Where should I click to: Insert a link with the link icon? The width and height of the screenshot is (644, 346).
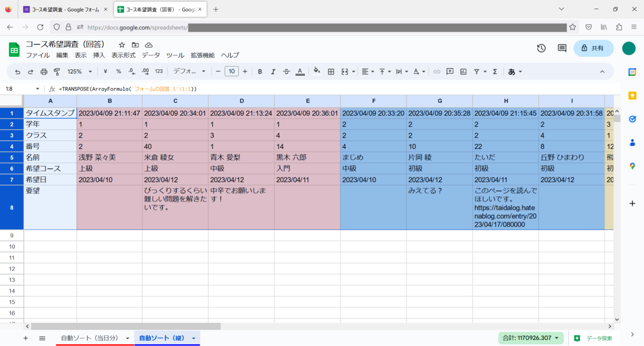pyautogui.click(x=437, y=71)
